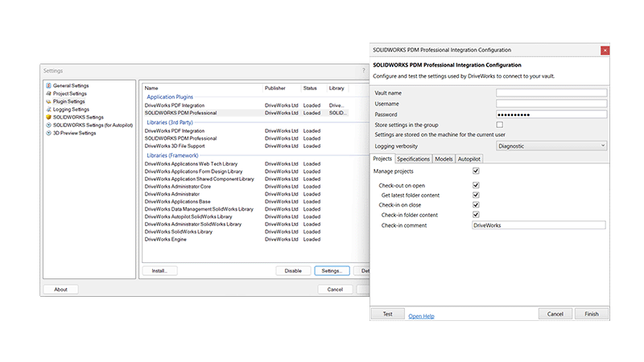The height and width of the screenshot is (362, 644).
Task: Sort by the Library column header
Action: 337,88
